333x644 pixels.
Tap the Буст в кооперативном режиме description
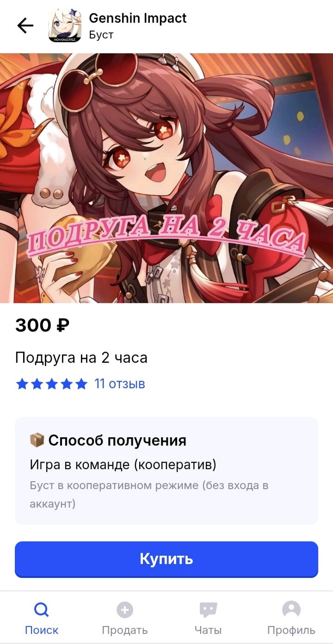[149, 495]
